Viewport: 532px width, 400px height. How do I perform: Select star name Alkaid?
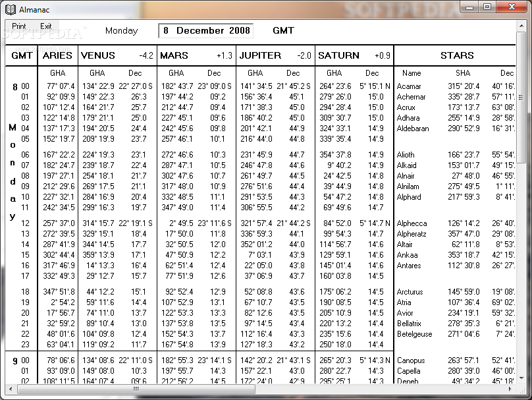[x=406, y=165]
